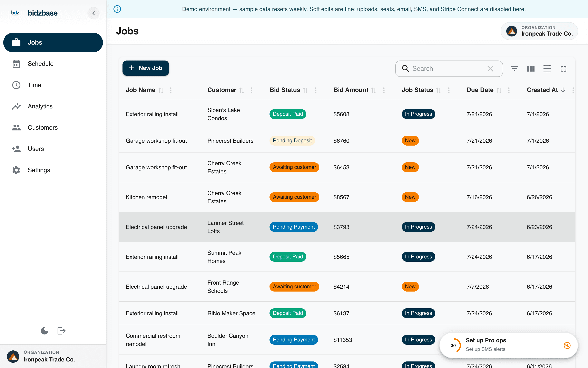The height and width of the screenshot is (368, 588).
Task: Click the Jobs page heading
Action: (x=127, y=31)
